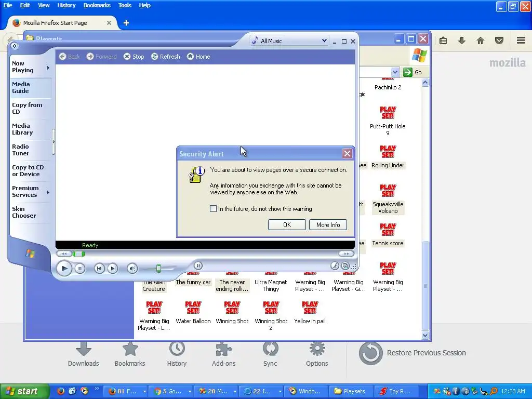Click More Info in Security Alert

(328, 224)
